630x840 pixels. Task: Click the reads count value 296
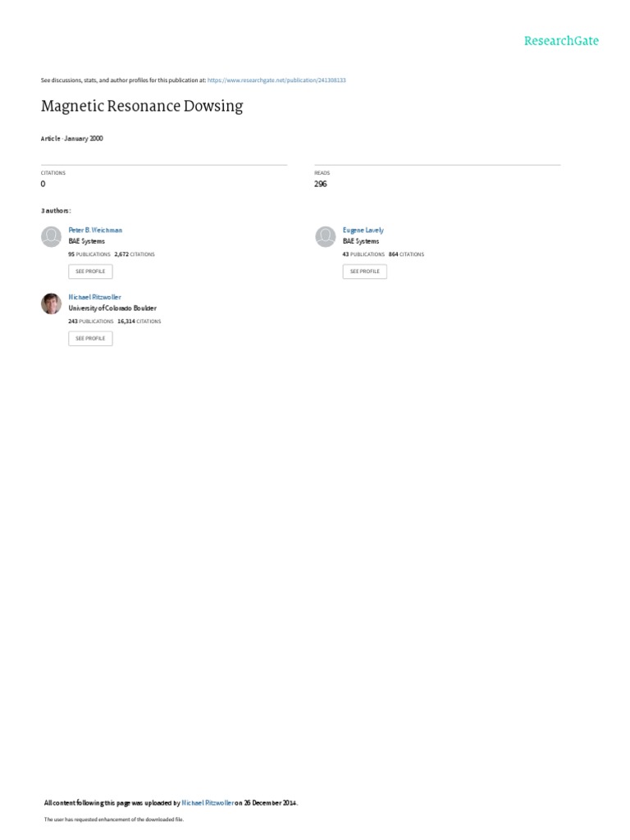tap(321, 184)
